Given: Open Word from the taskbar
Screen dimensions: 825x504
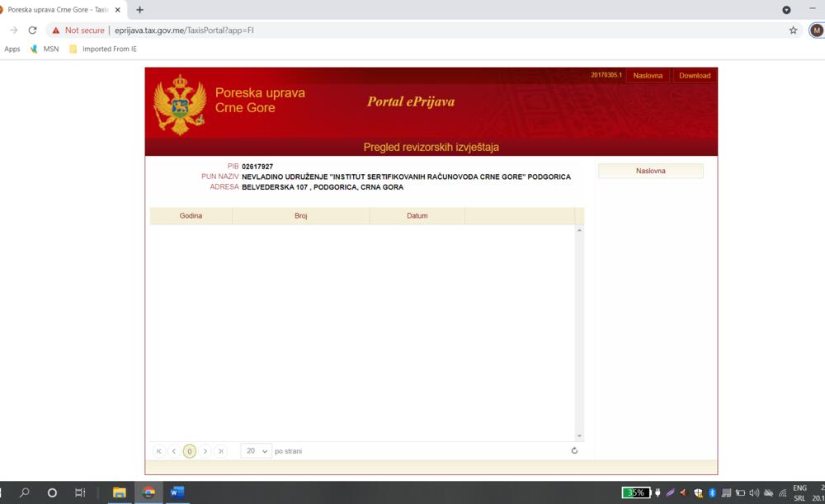Looking at the screenshot, I should (177, 492).
